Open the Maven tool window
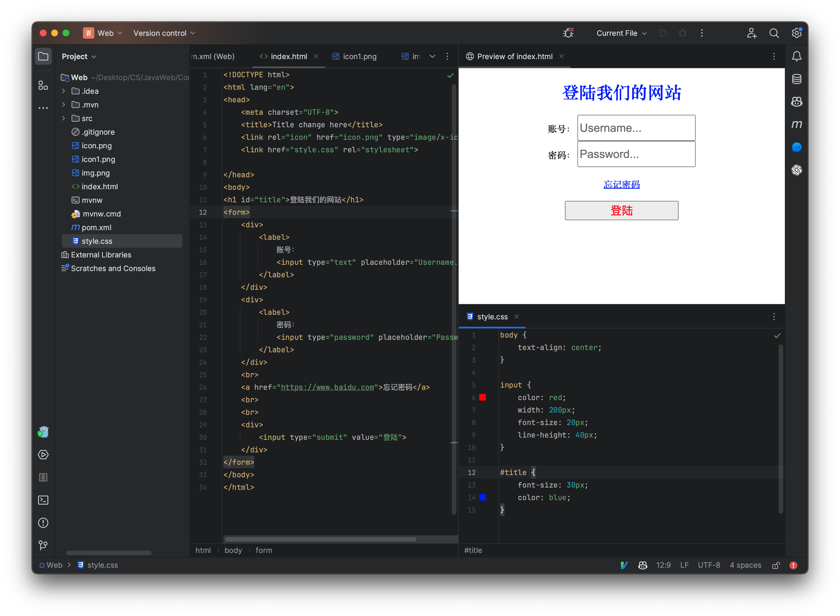The image size is (840, 616). [x=797, y=124]
